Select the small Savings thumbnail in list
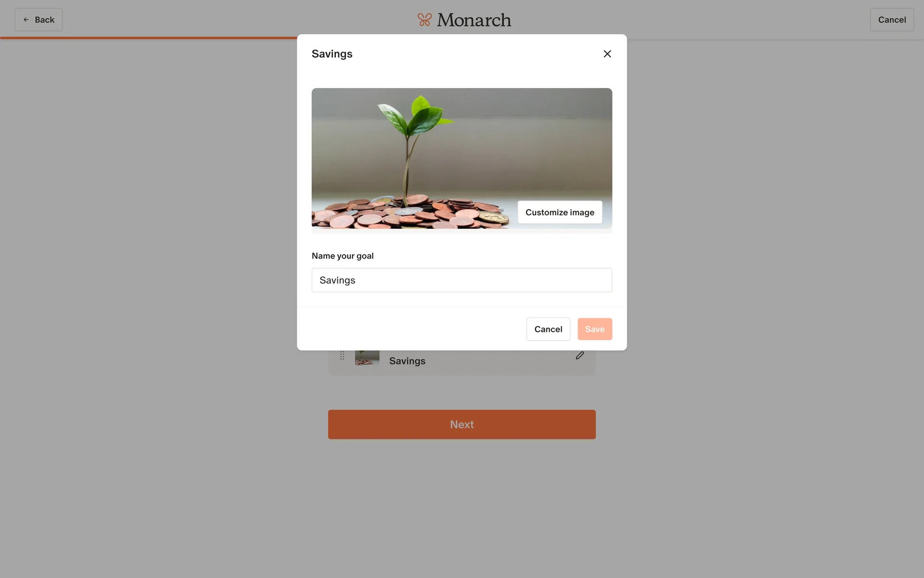This screenshot has width=924, height=578. (x=367, y=358)
